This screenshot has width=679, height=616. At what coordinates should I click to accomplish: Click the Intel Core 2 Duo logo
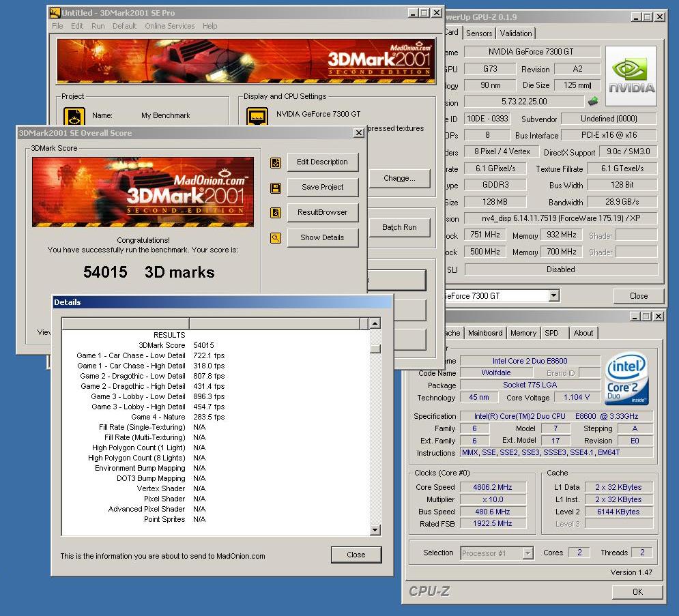point(627,379)
